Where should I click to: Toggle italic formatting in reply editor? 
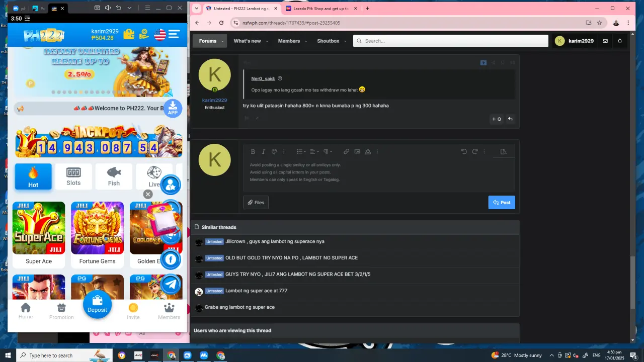coord(263,151)
